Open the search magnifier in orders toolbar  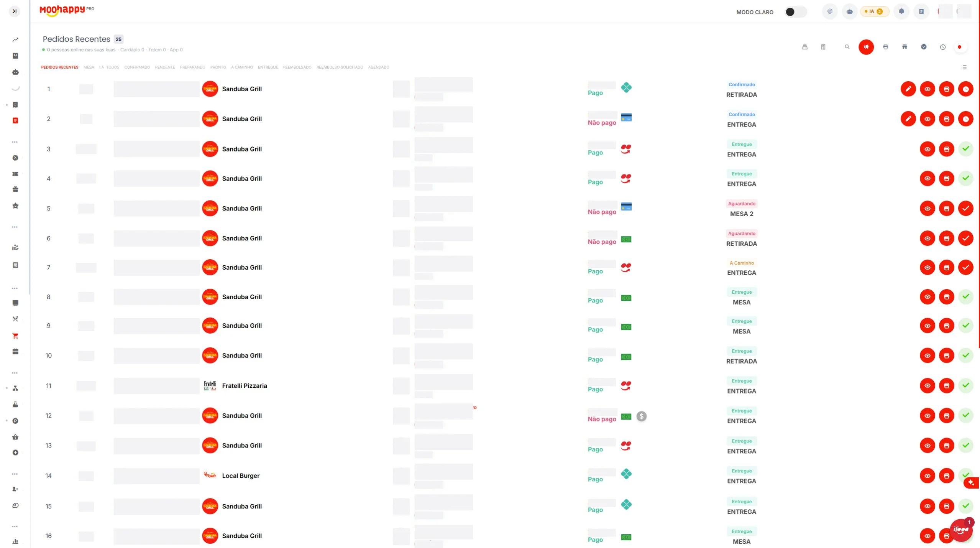pos(847,47)
